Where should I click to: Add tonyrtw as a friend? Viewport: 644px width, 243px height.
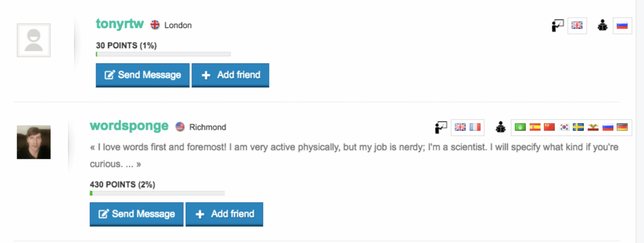[230, 75]
